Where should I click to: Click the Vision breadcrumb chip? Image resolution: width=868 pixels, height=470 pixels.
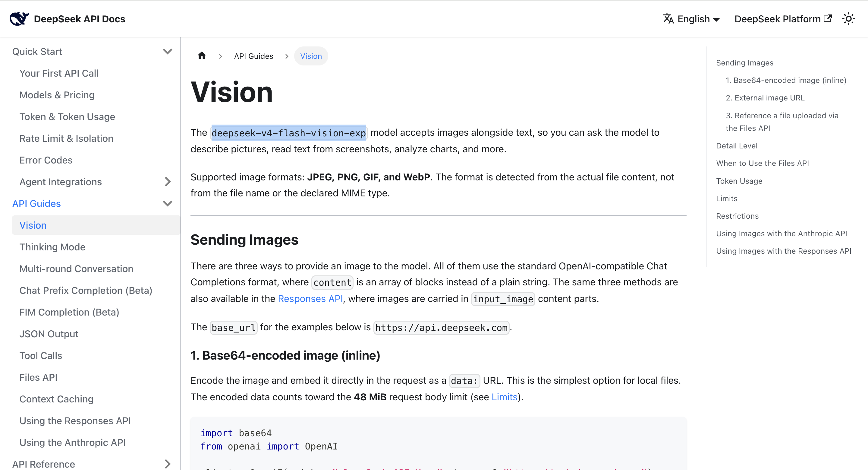click(311, 56)
